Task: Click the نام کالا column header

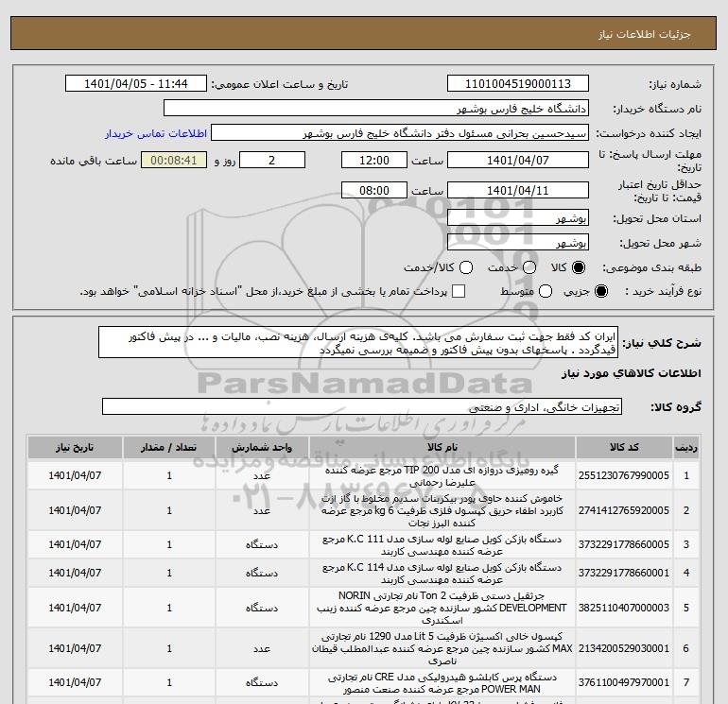Action: coord(442,447)
